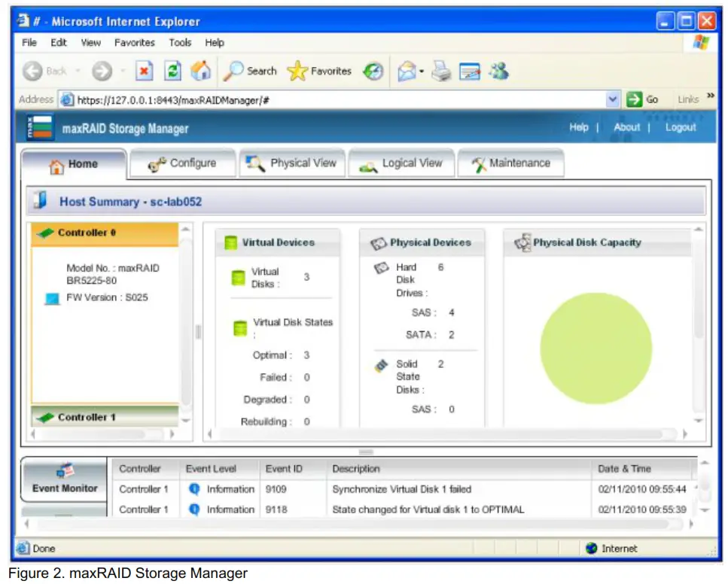Viewport: 728px width, 584px height.
Task: Refresh the page with green arrows icon
Action: pyautogui.click(x=172, y=71)
